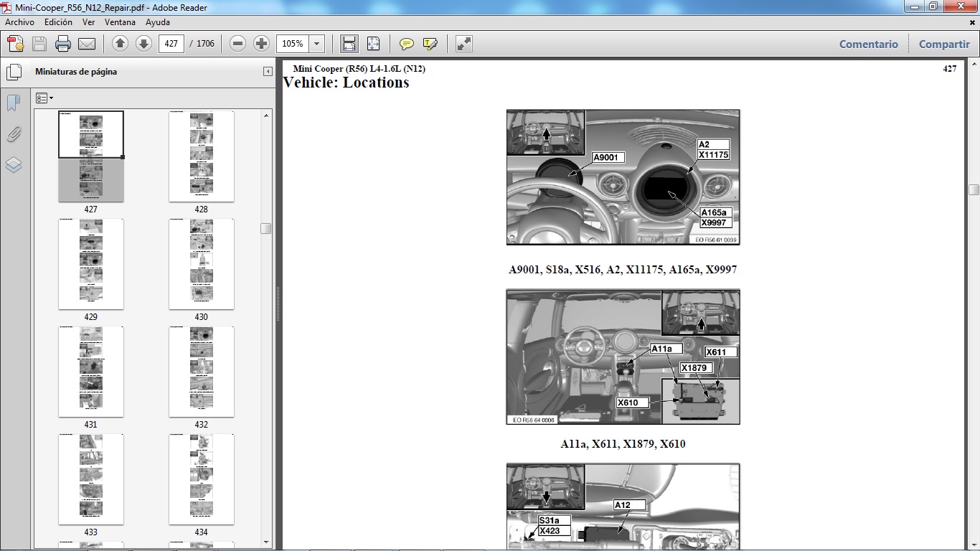Add a sticky note comment

(x=407, y=44)
